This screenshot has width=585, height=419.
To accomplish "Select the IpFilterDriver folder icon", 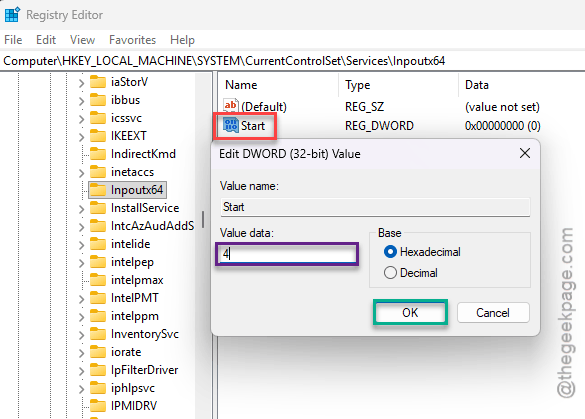I will pos(98,370).
